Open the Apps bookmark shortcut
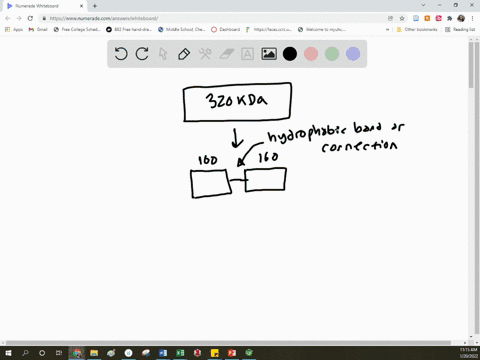Viewport: 480px width, 360px height. (x=14, y=29)
